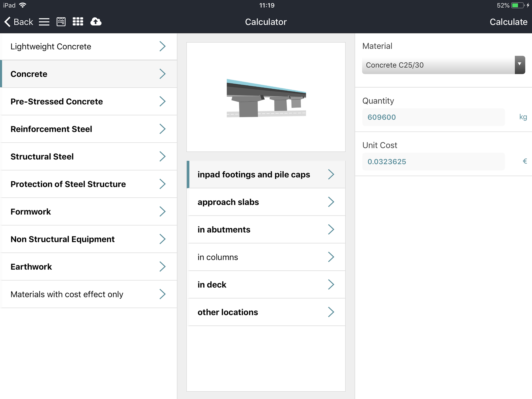Tap the grid view icon
Screen dimensions: 532x399
click(78, 22)
